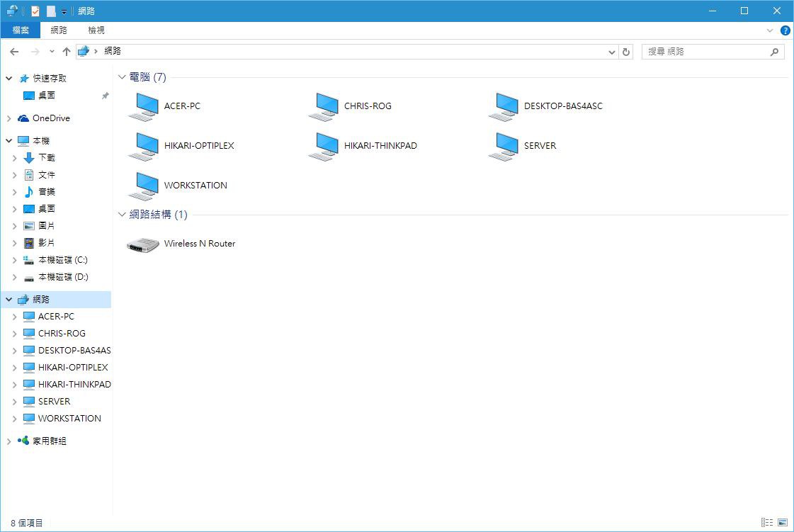Switch to large icons view in status bar
The width and height of the screenshot is (794, 532).
[783, 523]
